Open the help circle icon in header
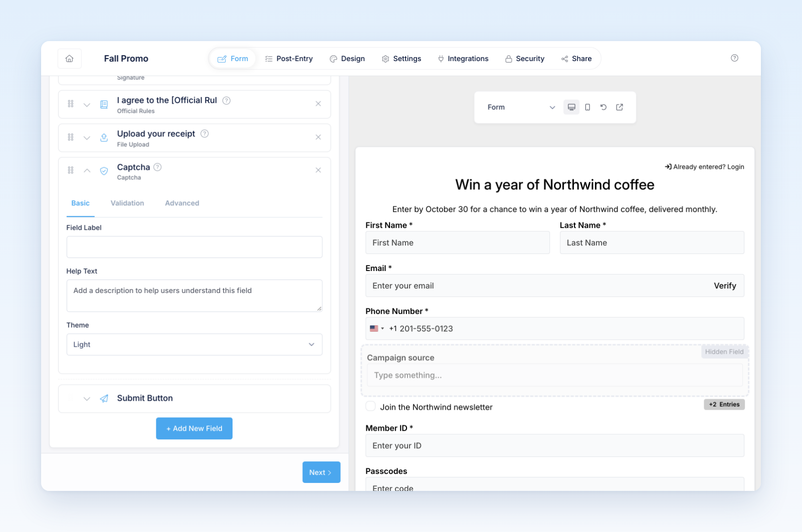Image resolution: width=802 pixels, height=532 pixels. pyautogui.click(x=734, y=58)
